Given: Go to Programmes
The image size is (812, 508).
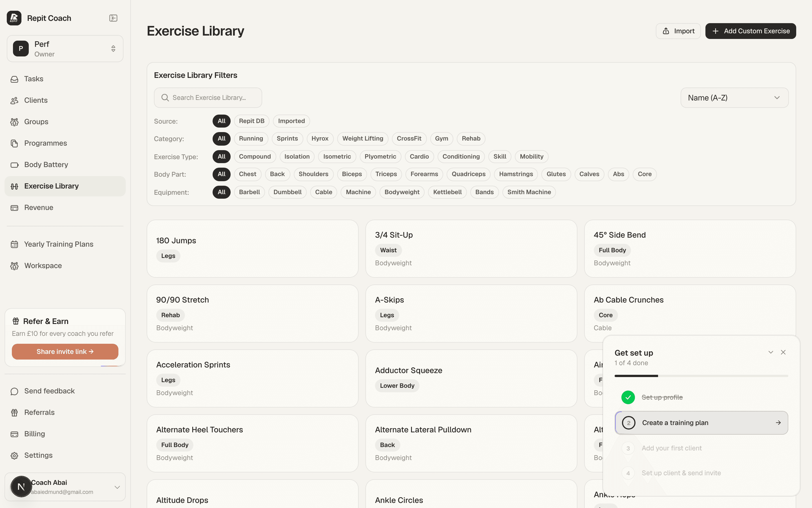Looking at the screenshot, I should [65, 143].
